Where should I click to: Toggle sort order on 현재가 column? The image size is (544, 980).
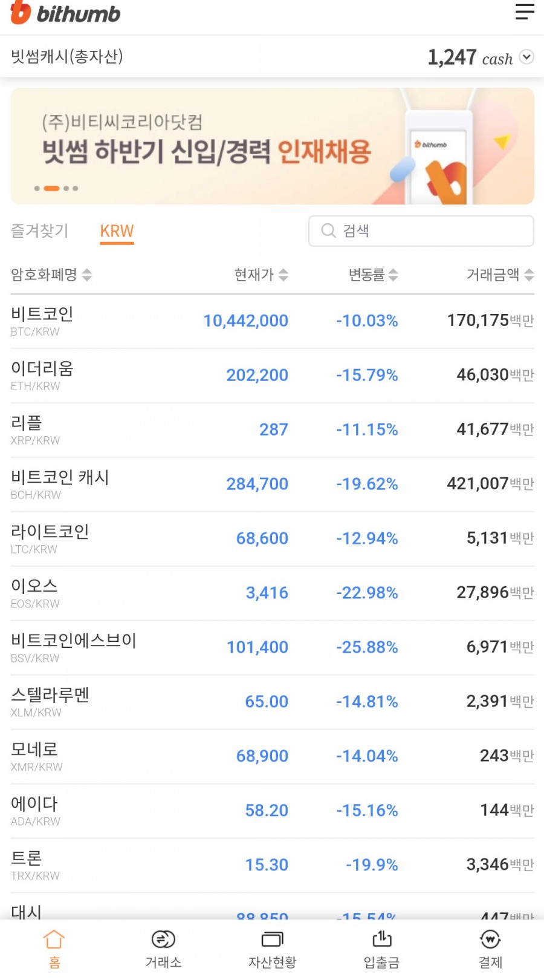pyautogui.click(x=261, y=275)
